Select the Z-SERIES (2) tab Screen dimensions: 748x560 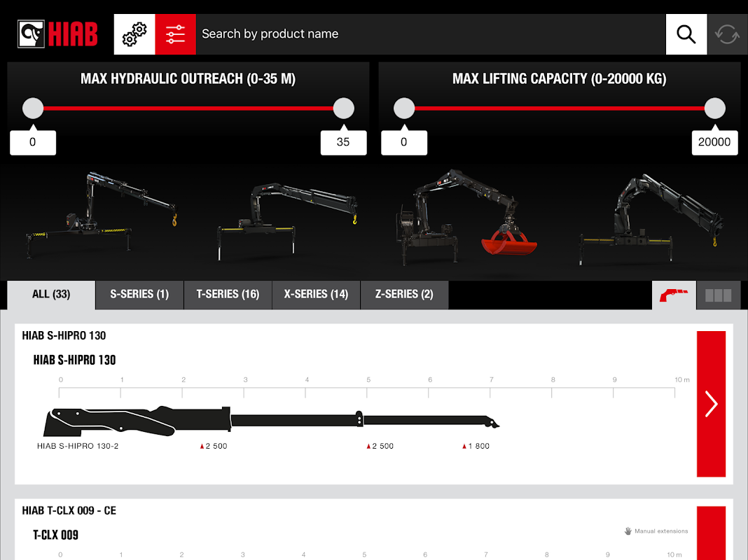(404, 295)
